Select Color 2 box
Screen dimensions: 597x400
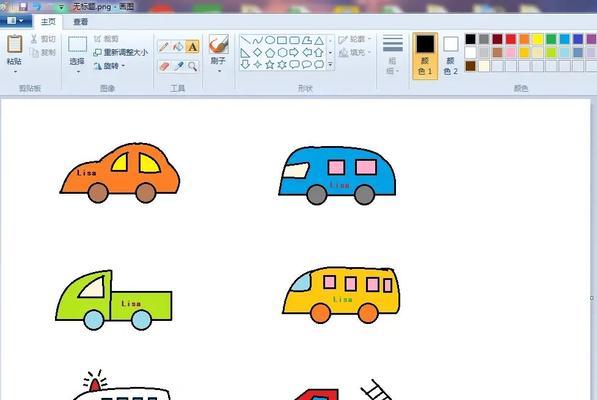pyautogui.click(x=450, y=56)
